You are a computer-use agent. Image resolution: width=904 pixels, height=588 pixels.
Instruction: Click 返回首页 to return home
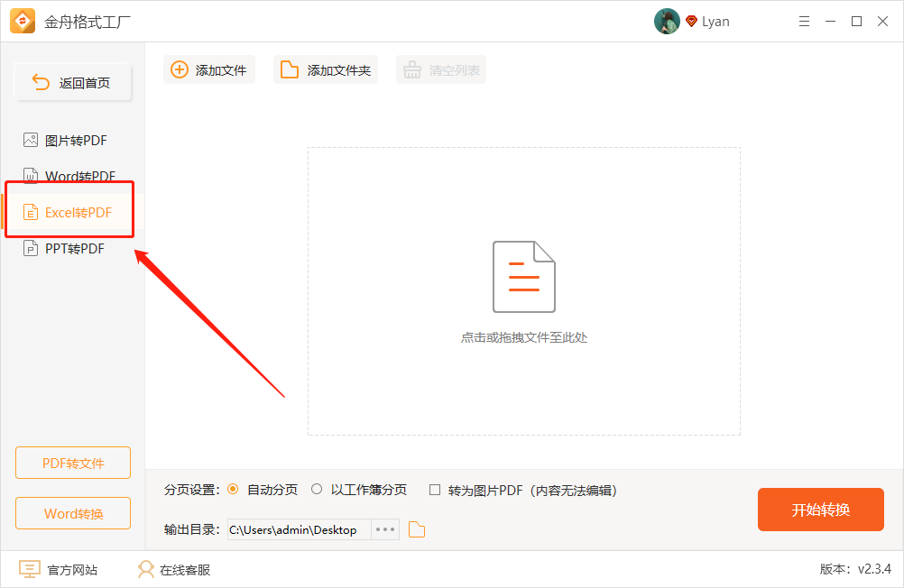pos(72,81)
